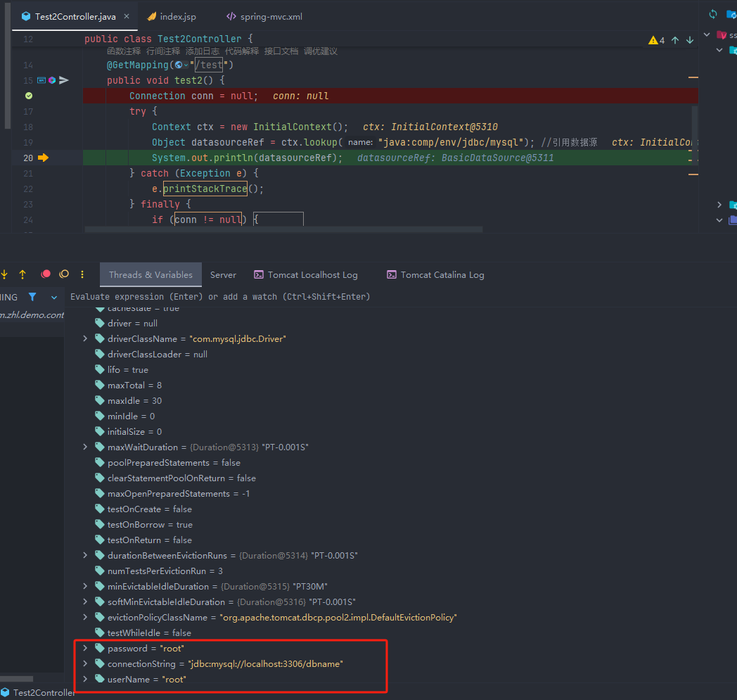Jump to previous highlighted problem arrow
The image size is (737, 700).
point(675,40)
